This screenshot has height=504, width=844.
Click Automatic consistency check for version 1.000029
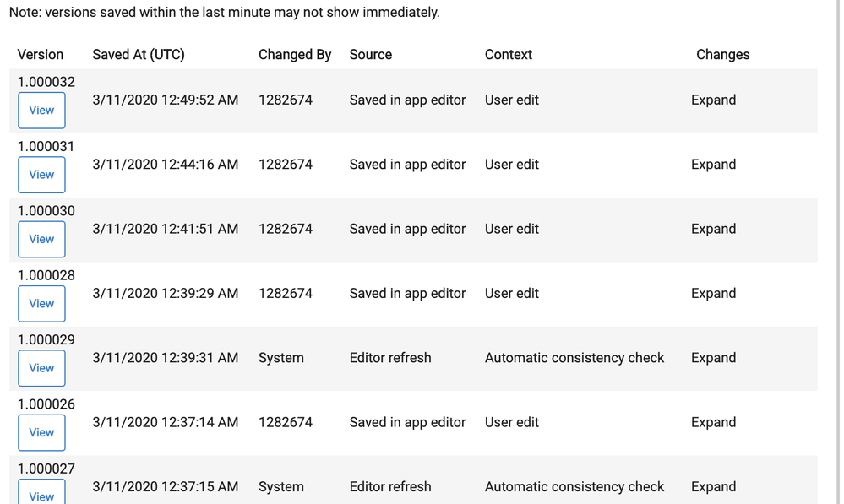click(x=574, y=358)
